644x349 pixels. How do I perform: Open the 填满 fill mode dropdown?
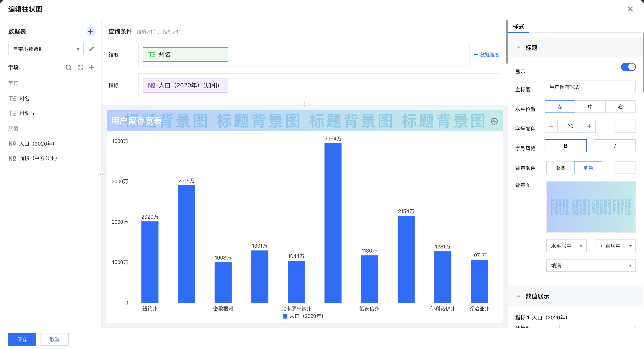point(590,265)
